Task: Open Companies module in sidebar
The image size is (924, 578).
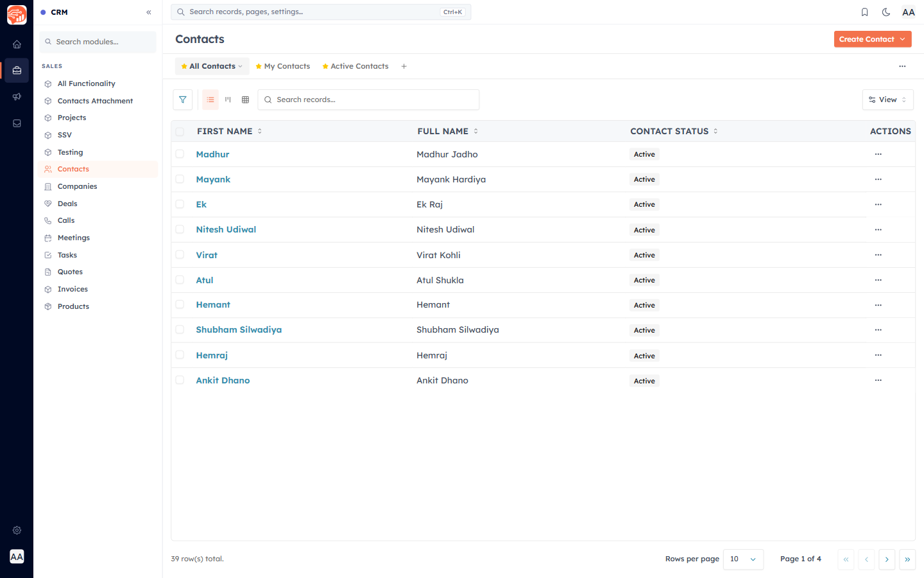Action: (98, 186)
